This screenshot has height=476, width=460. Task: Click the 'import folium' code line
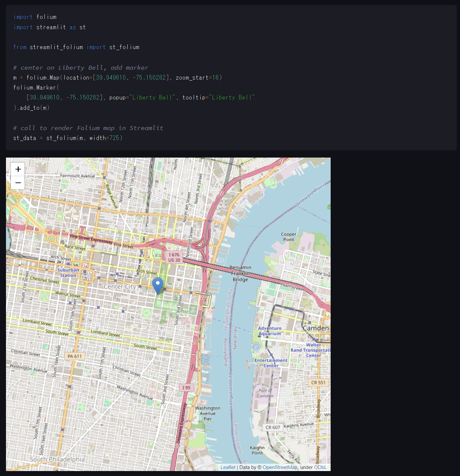pyautogui.click(x=35, y=17)
